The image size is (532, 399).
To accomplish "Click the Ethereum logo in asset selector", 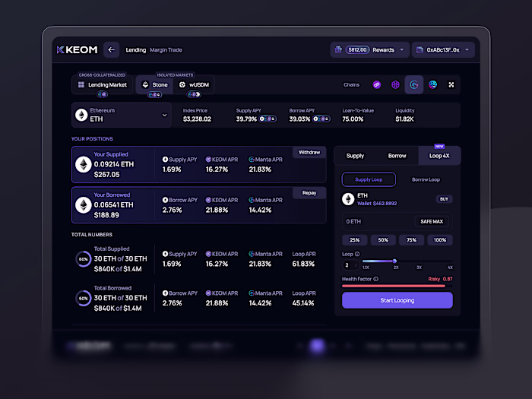I will tap(81, 115).
